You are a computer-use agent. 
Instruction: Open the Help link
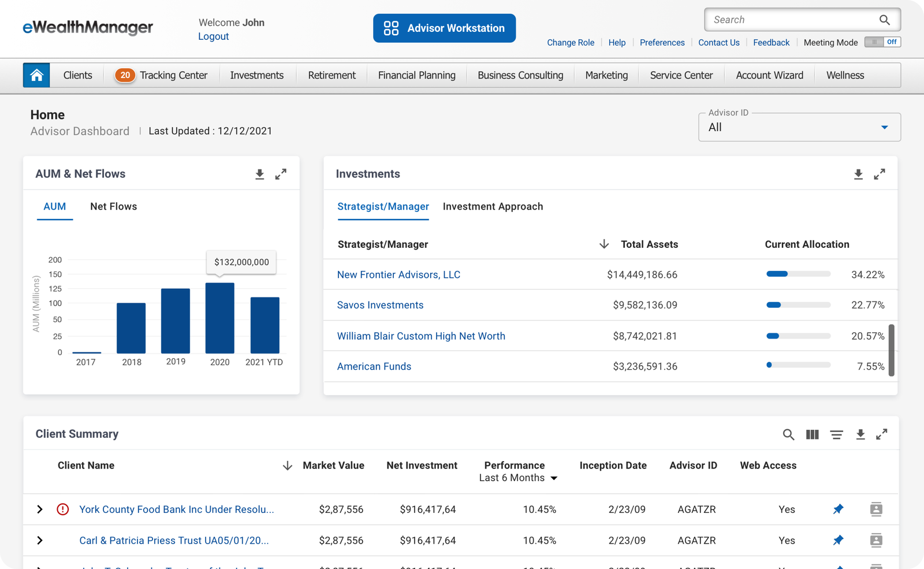(617, 43)
